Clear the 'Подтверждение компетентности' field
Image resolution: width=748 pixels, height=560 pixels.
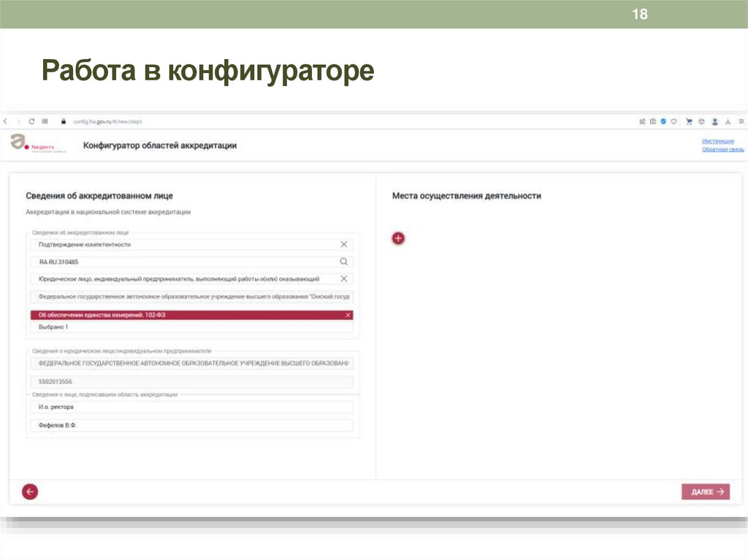click(x=344, y=244)
